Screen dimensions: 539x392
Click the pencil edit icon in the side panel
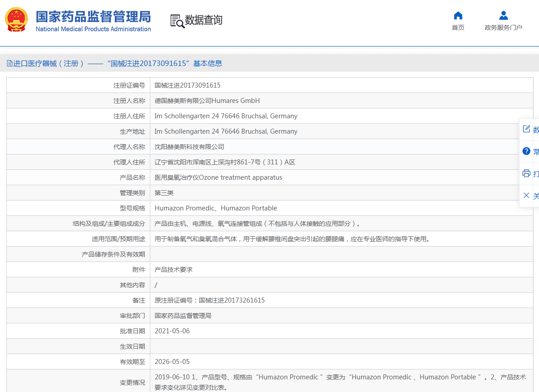pyautogui.click(x=526, y=129)
